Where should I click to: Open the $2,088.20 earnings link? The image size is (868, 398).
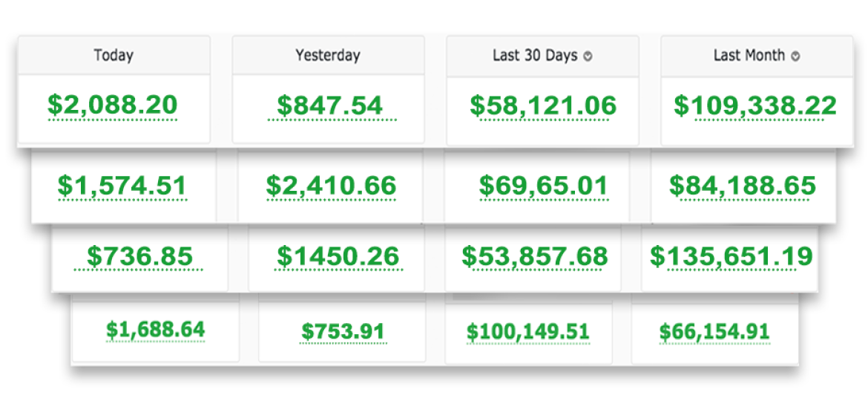(x=112, y=105)
